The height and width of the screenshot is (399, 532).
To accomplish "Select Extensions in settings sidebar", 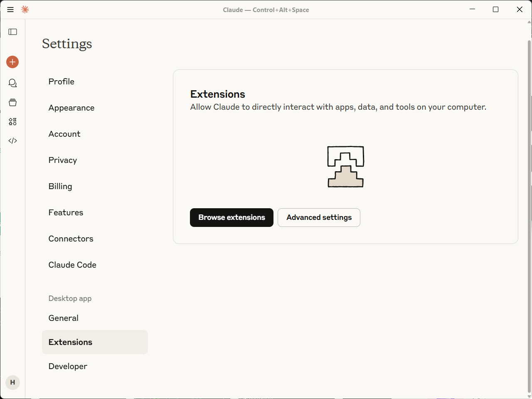I will point(95,342).
